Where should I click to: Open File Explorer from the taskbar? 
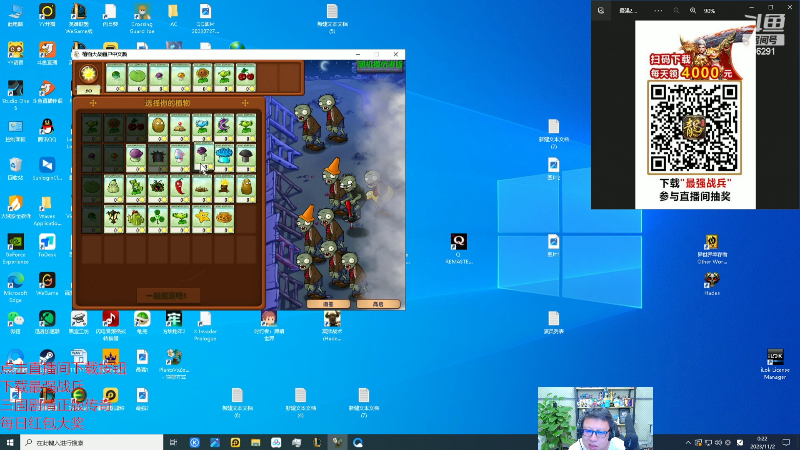coord(256,442)
